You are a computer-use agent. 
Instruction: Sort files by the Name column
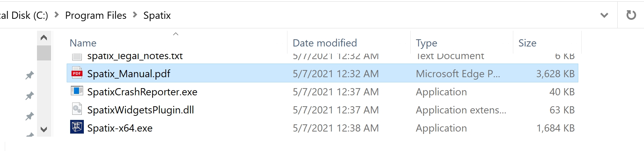pos(83,43)
